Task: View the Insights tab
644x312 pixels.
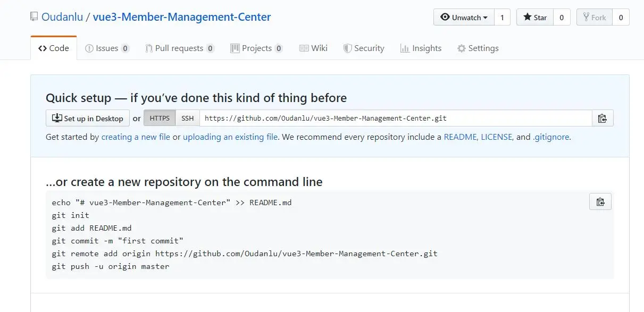Action: pyautogui.click(x=421, y=48)
